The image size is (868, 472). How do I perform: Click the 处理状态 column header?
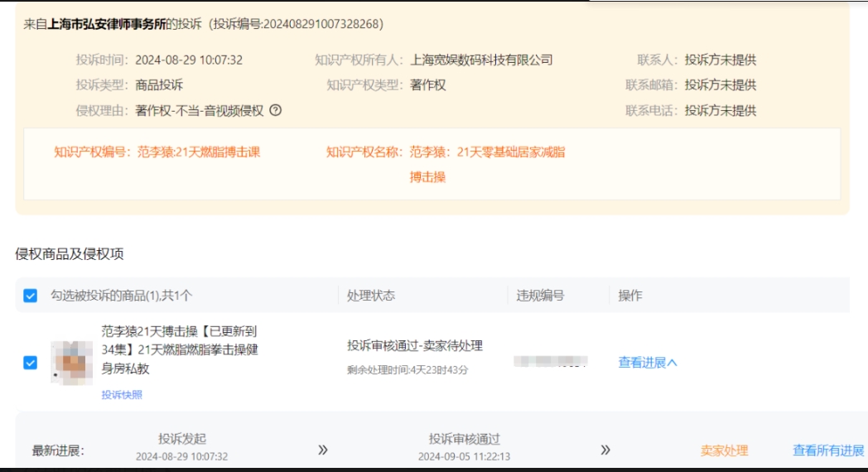click(x=371, y=296)
